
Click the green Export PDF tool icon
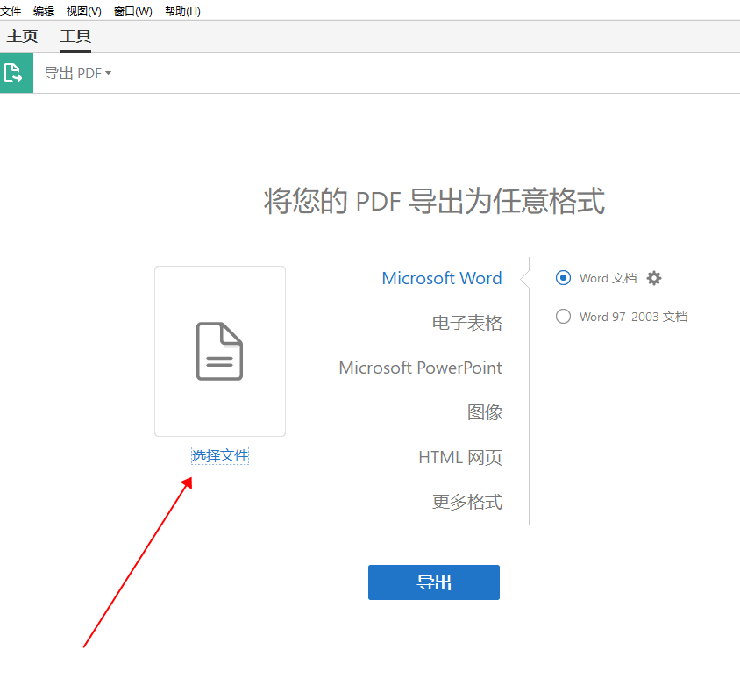16,73
